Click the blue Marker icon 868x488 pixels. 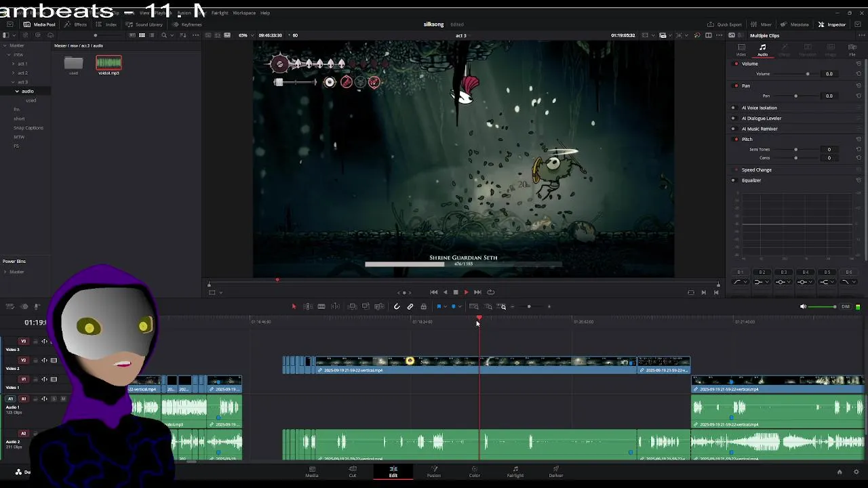[x=453, y=306]
